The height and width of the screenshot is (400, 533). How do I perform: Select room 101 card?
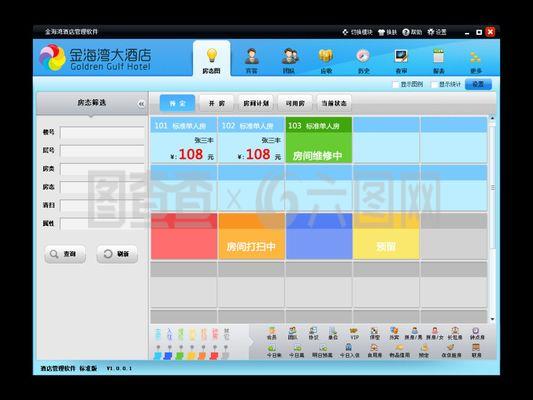(x=184, y=140)
